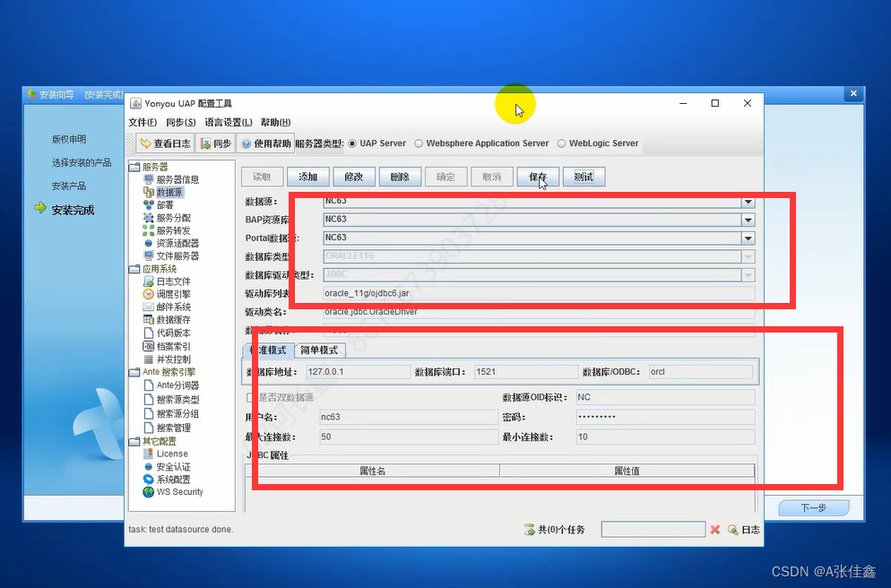This screenshot has height=588, width=891.
Task: Open the 查看日志 toolbar button
Action: coord(165,143)
